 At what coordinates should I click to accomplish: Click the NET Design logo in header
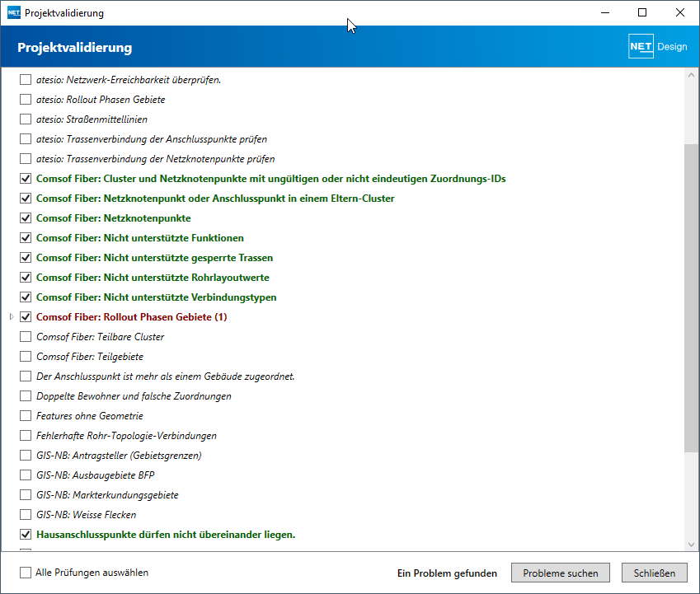point(658,46)
